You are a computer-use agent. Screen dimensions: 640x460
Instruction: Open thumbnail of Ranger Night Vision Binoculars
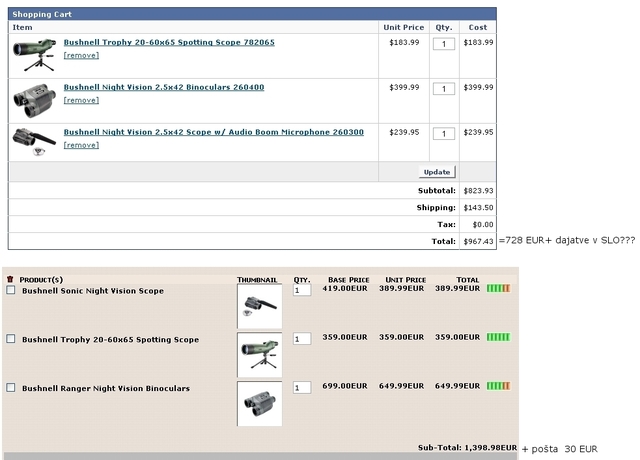tap(260, 404)
